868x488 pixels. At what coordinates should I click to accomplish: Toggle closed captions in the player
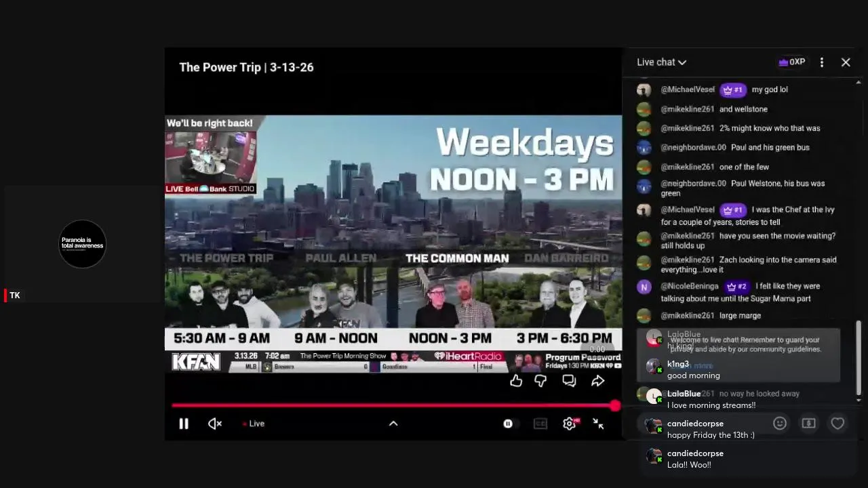[x=540, y=424]
